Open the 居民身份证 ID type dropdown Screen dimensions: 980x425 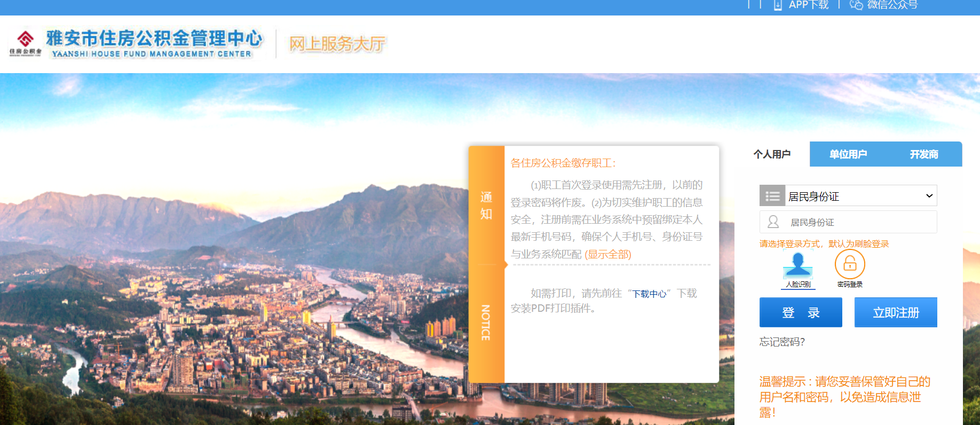coord(848,196)
